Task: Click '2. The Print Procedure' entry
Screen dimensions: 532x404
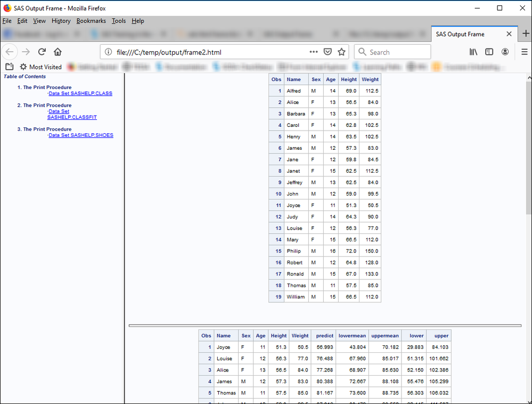Action: (44, 105)
